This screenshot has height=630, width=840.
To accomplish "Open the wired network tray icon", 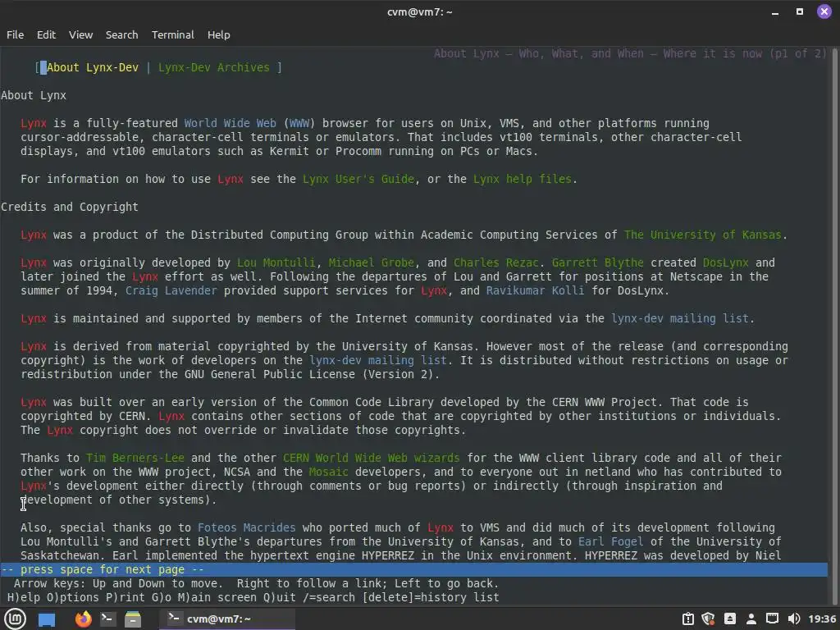I will pyautogui.click(x=772, y=619).
